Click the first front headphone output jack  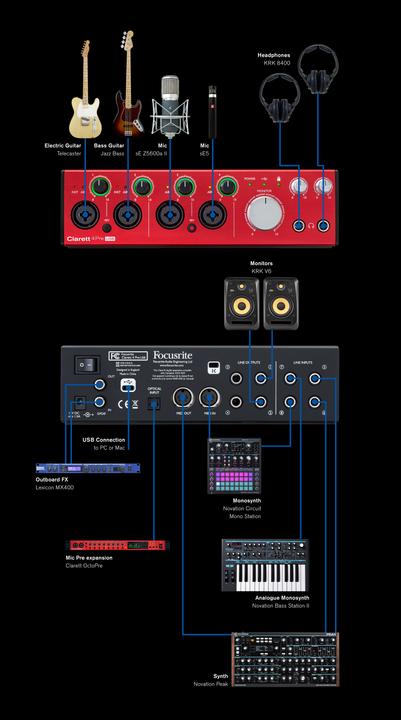299,225
